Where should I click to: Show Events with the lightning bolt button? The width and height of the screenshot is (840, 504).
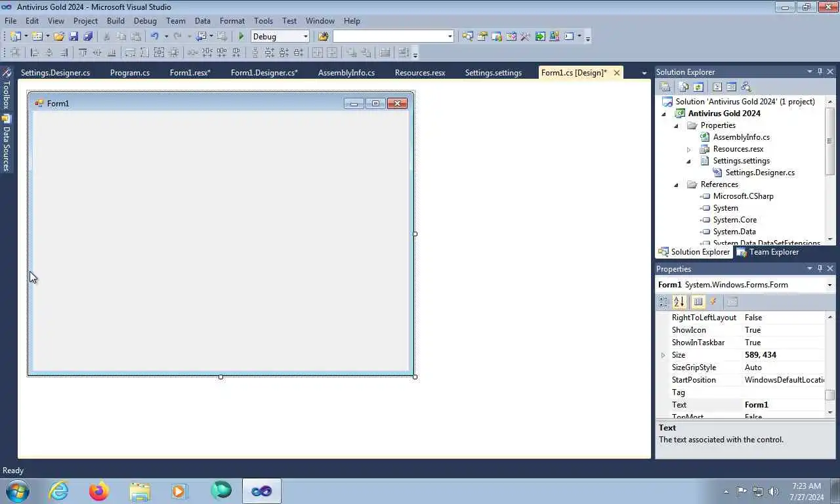(x=713, y=302)
